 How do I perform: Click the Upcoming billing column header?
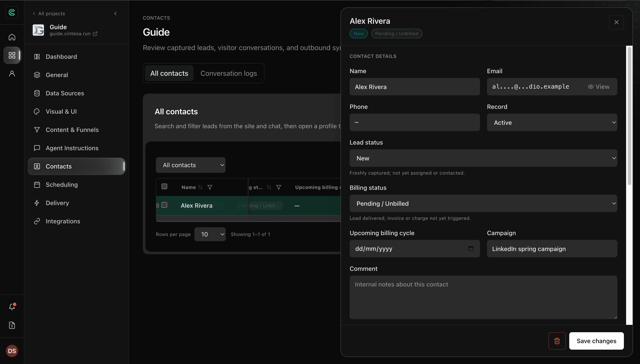click(318, 187)
